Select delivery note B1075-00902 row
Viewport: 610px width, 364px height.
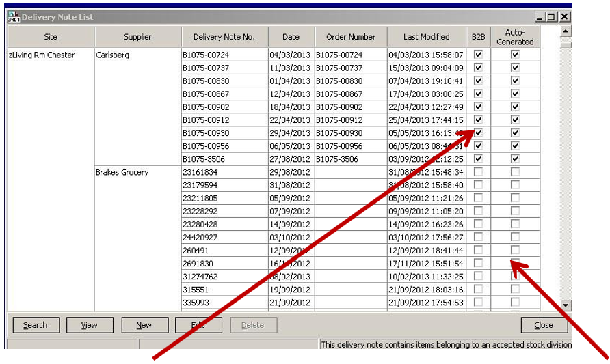pos(224,107)
